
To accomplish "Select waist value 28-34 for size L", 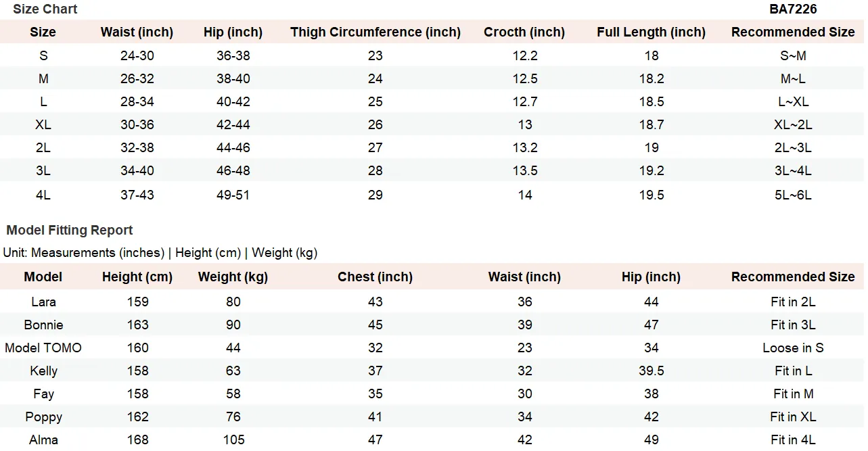I will [x=137, y=101].
